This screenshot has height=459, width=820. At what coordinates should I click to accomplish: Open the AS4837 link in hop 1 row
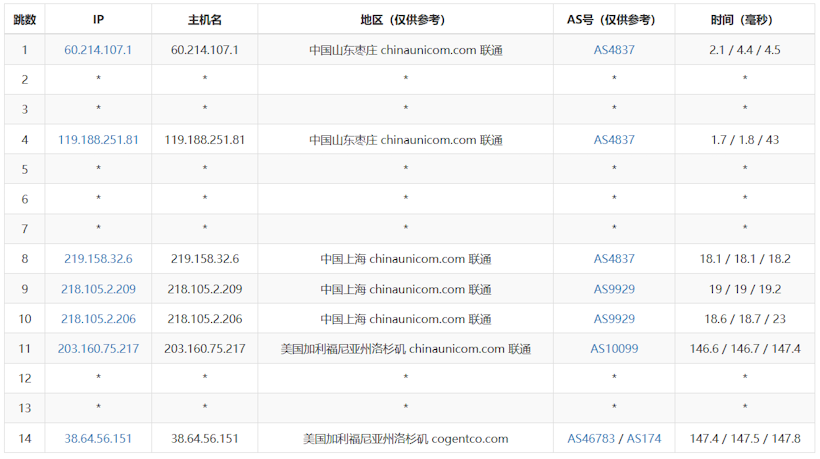pos(614,49)
